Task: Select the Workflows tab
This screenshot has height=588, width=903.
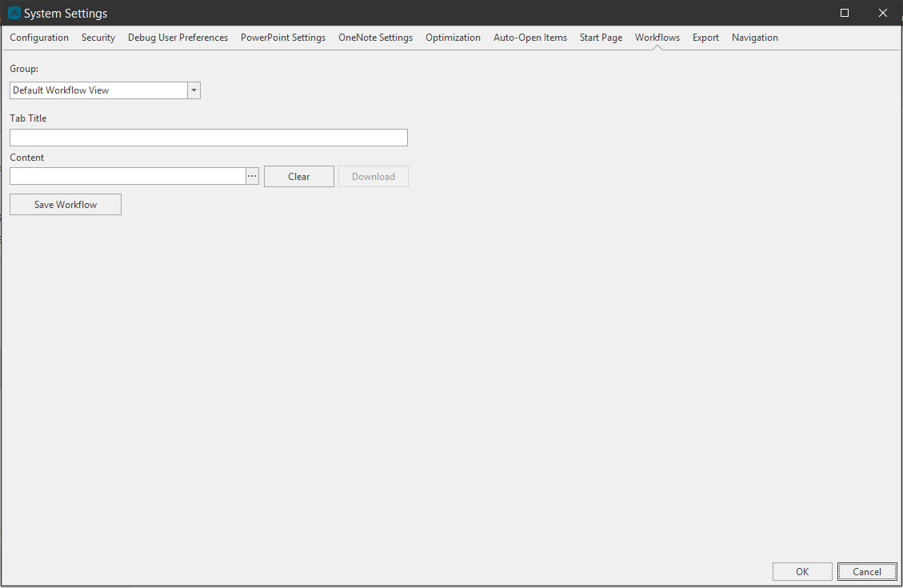Action: [657, 38]
